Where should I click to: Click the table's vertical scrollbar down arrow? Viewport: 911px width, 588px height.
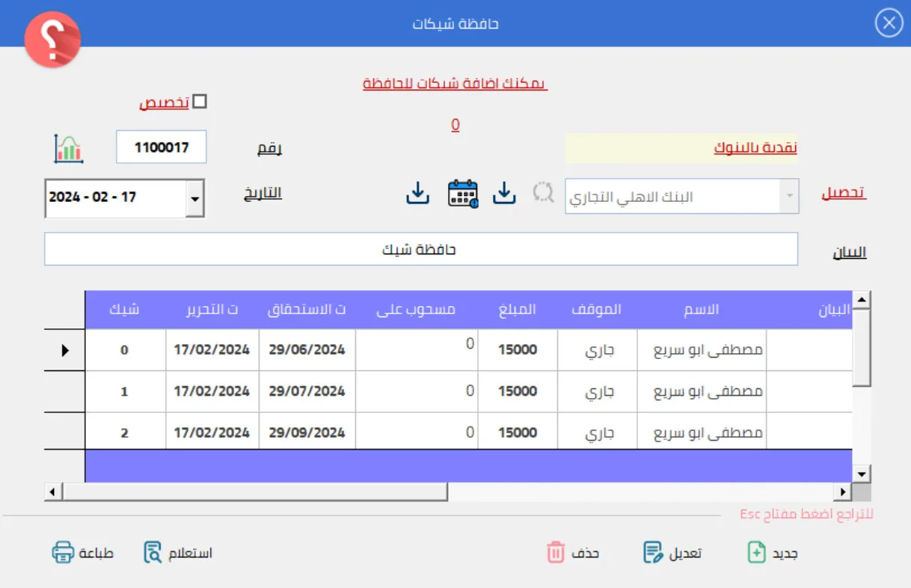click(862, 474)
